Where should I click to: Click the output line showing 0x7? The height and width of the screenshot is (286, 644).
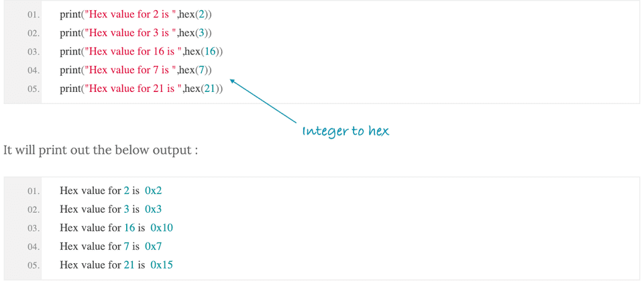coord(111,246)
